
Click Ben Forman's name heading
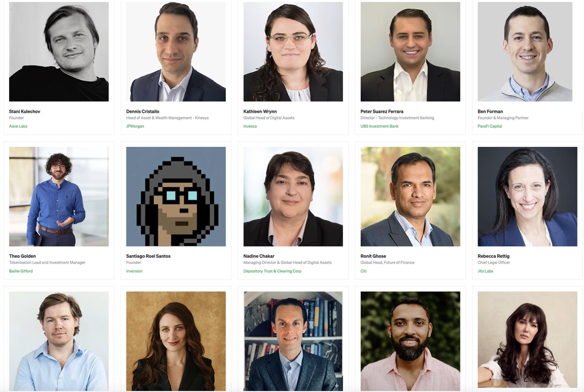click(491, 112)
